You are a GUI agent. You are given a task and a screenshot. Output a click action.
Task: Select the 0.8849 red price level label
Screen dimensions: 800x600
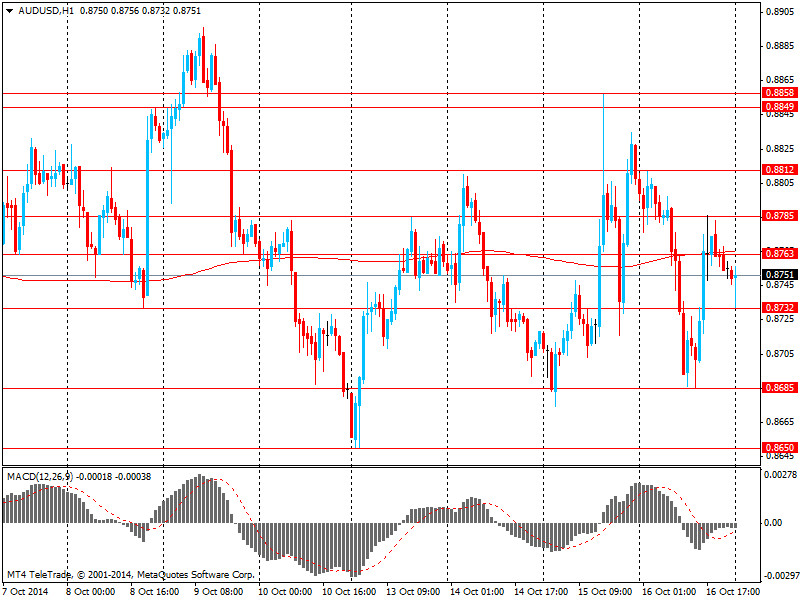point(779,106)
